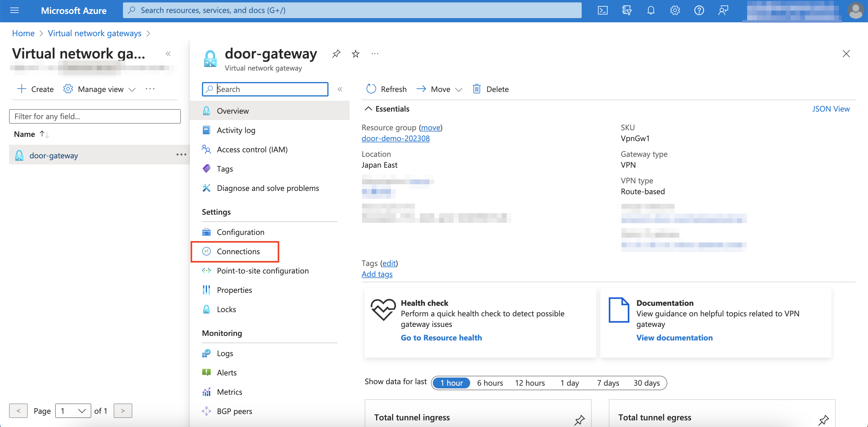868x427 pixels.
Task: Open the feedback icon in the top bar
Action: tap(723, 10)
